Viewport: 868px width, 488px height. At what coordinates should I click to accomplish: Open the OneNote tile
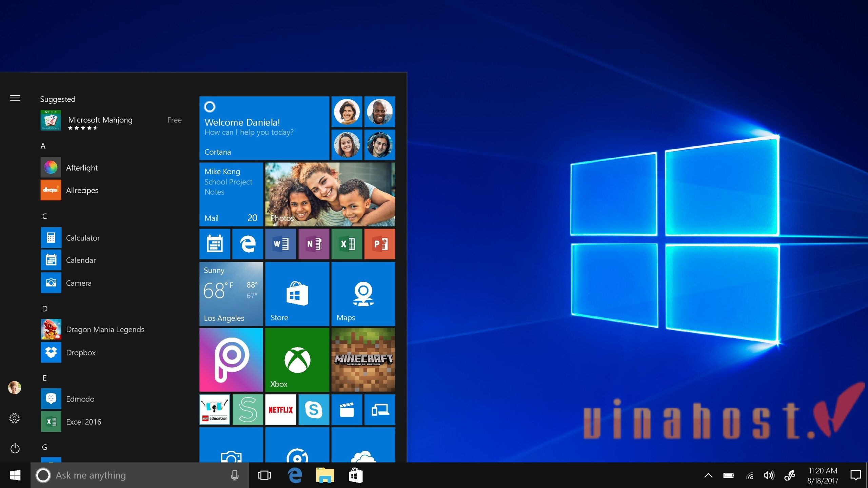click(314, 244)
